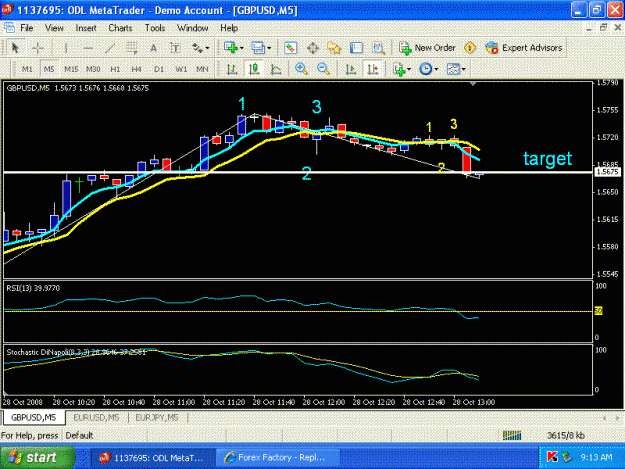Open the View menu
This screenshot has height=469, width=625.
coord(54,28)
